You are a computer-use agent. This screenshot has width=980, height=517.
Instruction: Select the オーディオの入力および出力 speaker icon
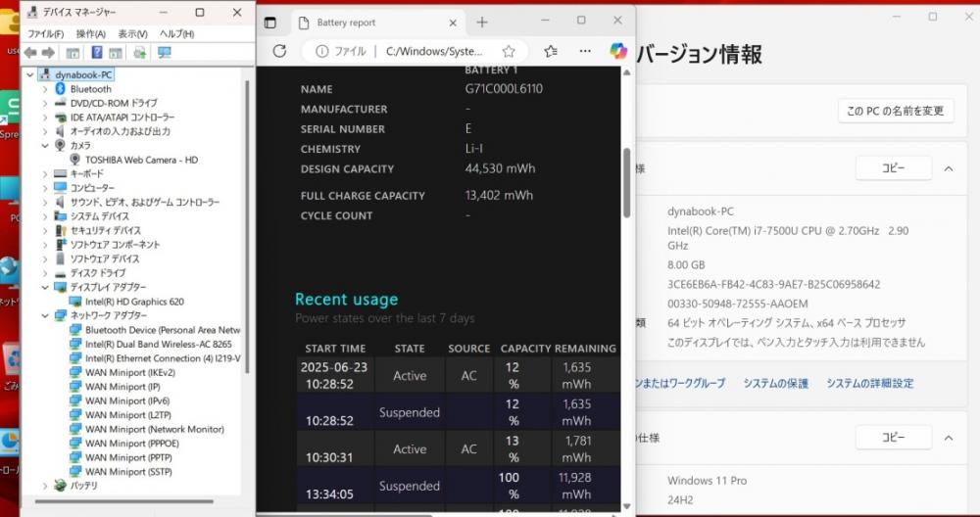pyautogui.click(x=60, y=131)
